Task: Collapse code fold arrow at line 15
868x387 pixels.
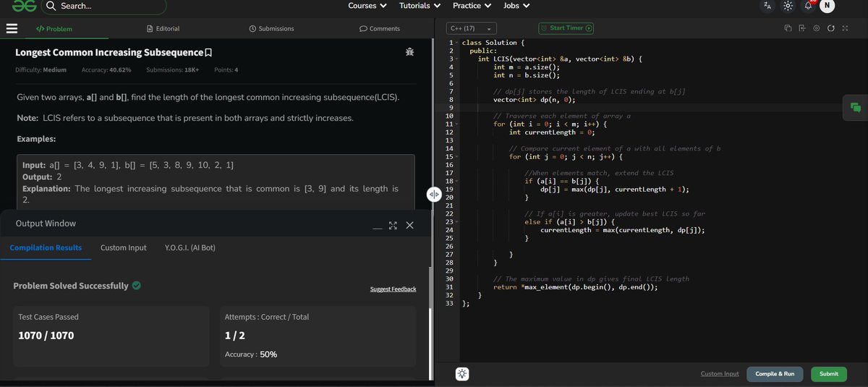Action: tap(456, 157)
